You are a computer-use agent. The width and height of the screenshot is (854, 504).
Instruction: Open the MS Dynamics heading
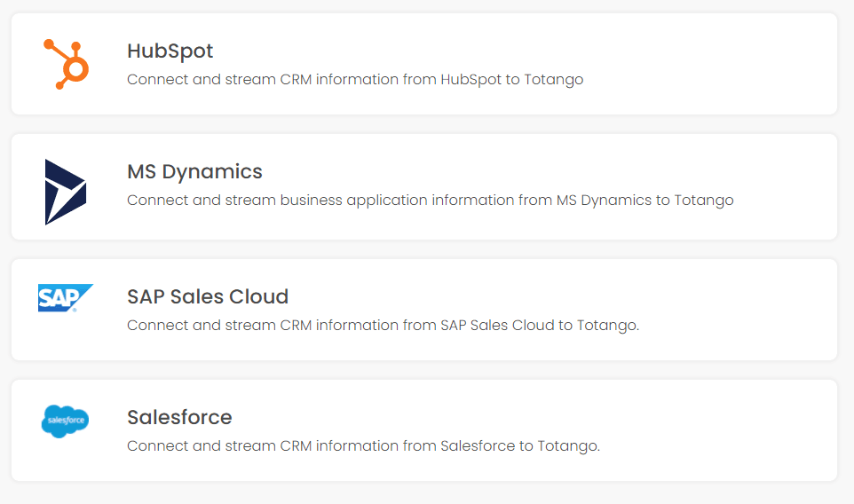coord(194,172)
